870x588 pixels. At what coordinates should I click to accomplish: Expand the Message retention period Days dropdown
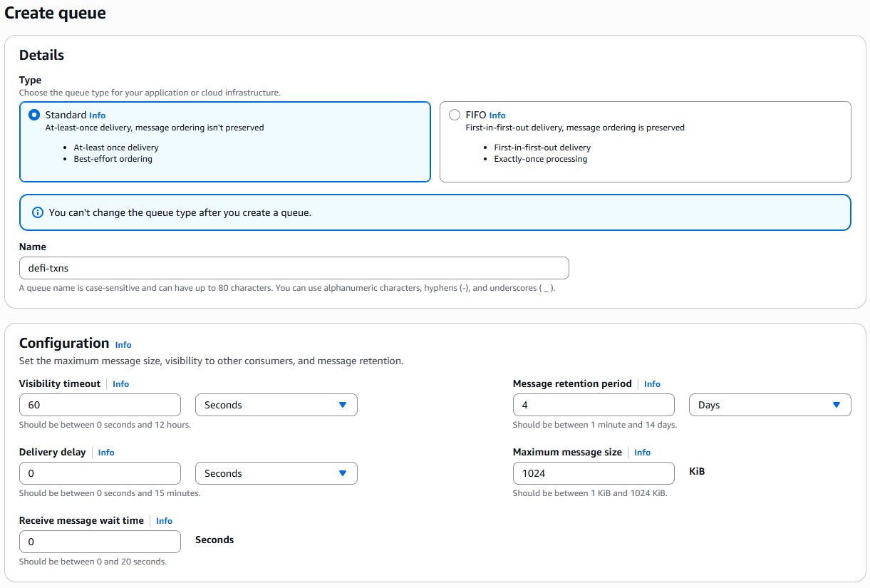[770, 405]
